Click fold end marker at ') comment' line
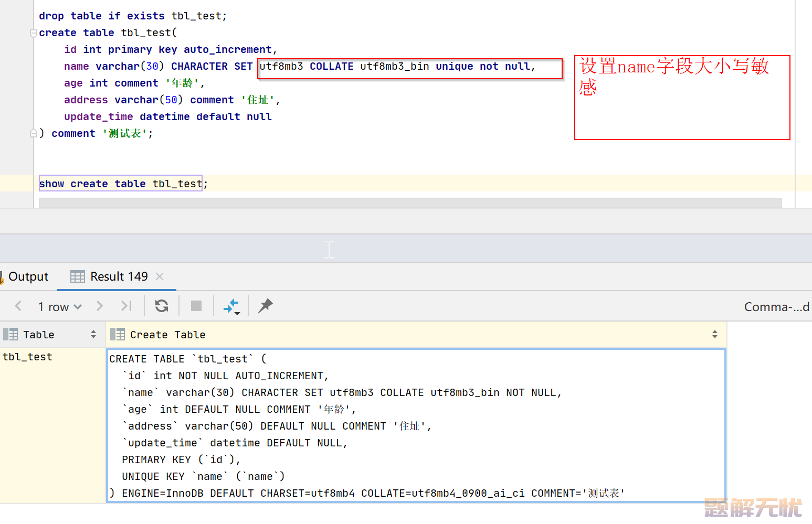This screenshot has height=524, width=812. click(x=34, y=133)
